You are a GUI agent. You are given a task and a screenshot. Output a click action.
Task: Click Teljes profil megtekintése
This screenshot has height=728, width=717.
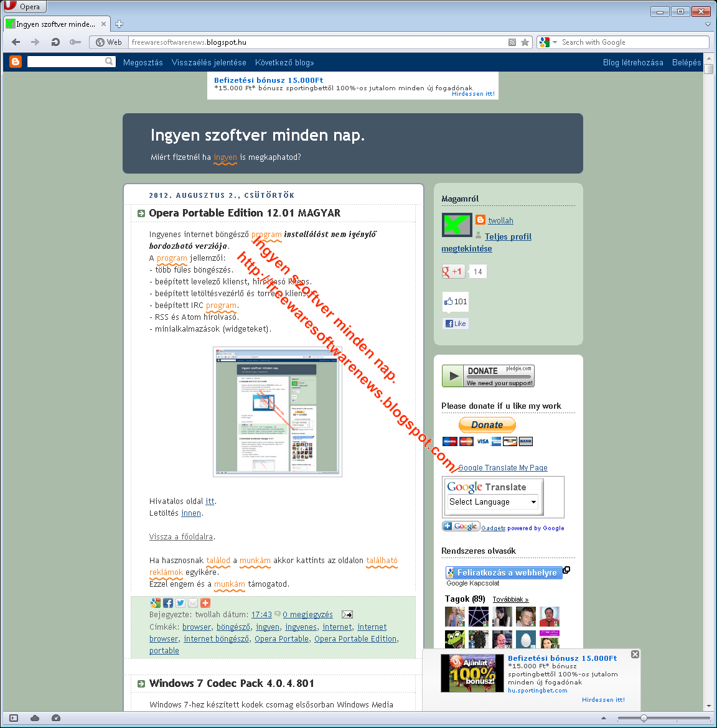coord(487,243)
